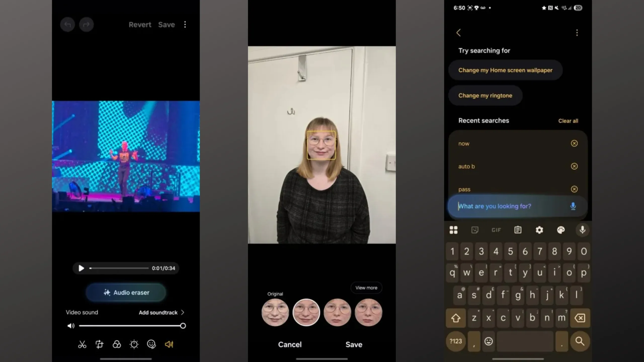This screenshot has height=362, width=644.
Task: Mute video using speaker volume icon
Action: (x=71, y=326)
